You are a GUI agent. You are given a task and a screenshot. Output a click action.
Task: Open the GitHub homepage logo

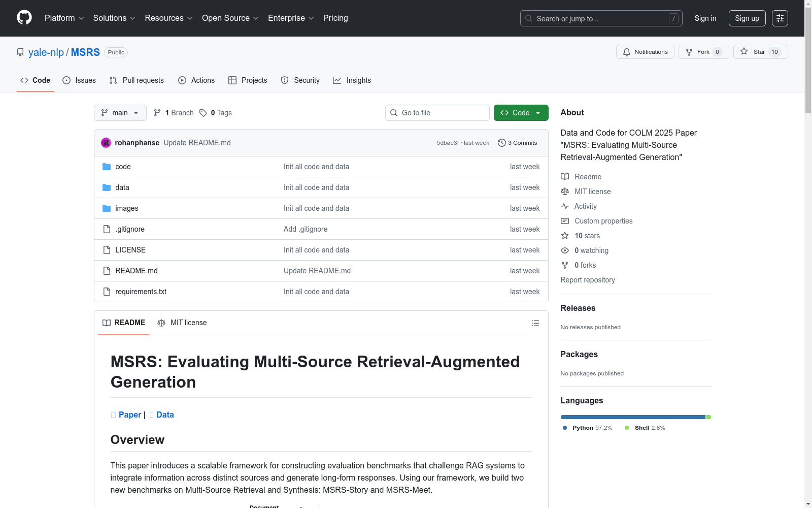(24, 18)
